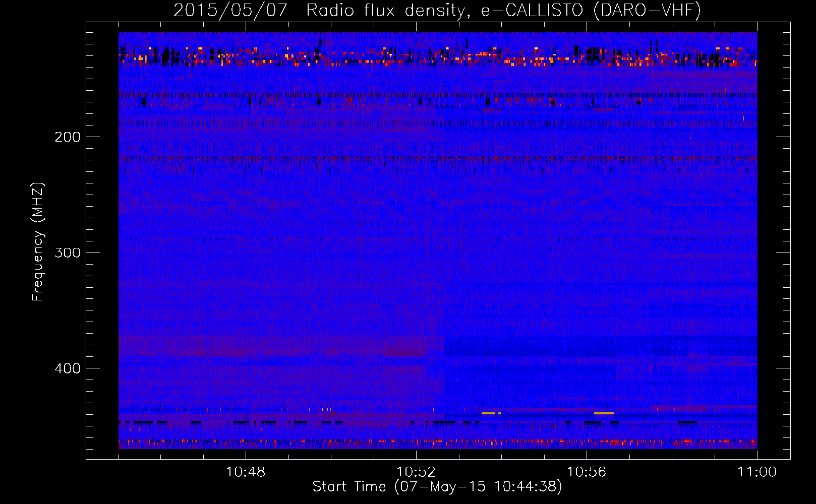Click the 200 frequency tick label
816x504 pixels.
click(x=68, y=137)
